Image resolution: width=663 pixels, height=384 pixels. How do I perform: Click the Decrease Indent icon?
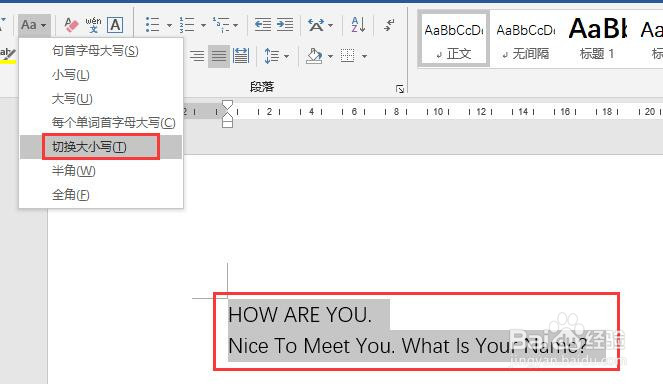point(263,25)
